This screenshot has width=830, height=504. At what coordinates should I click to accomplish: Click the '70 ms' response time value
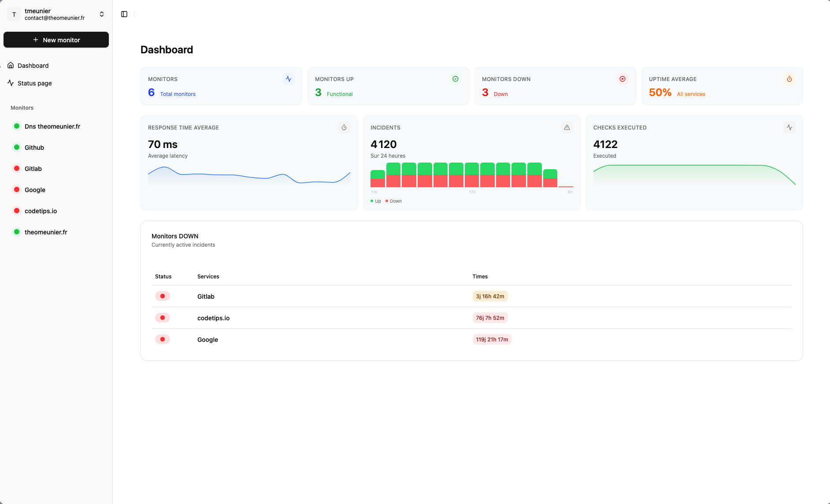(x=163, y=145)
